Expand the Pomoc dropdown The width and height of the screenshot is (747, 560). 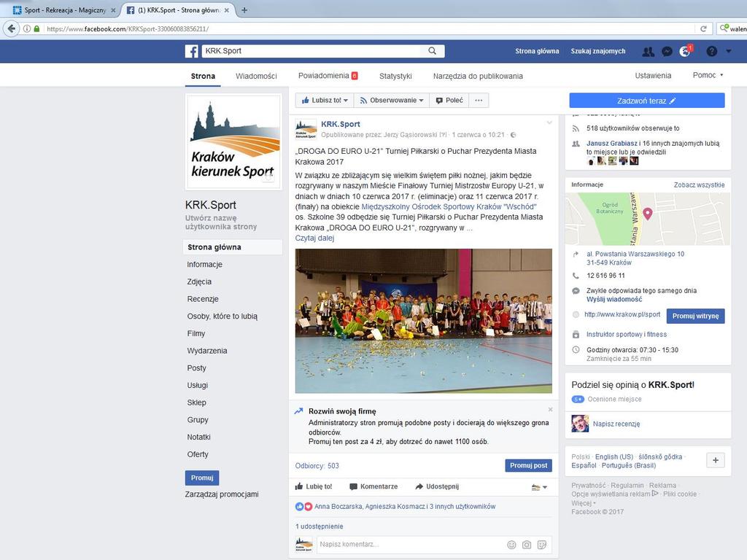(x=708, y=75)
